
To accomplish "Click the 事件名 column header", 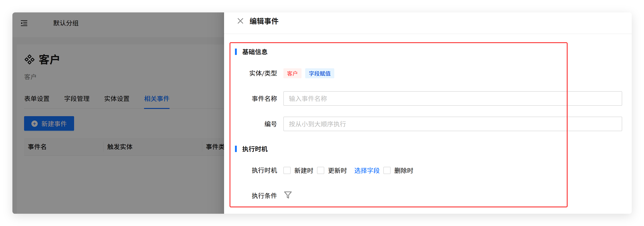I will tap(37, 147).
